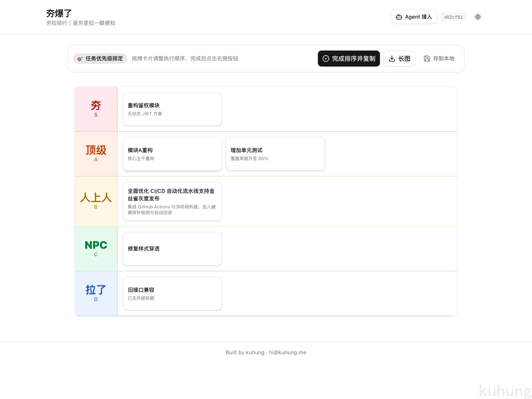Click the 夯 S tier label
The image size is (532, 399).
tap(96, 109)
